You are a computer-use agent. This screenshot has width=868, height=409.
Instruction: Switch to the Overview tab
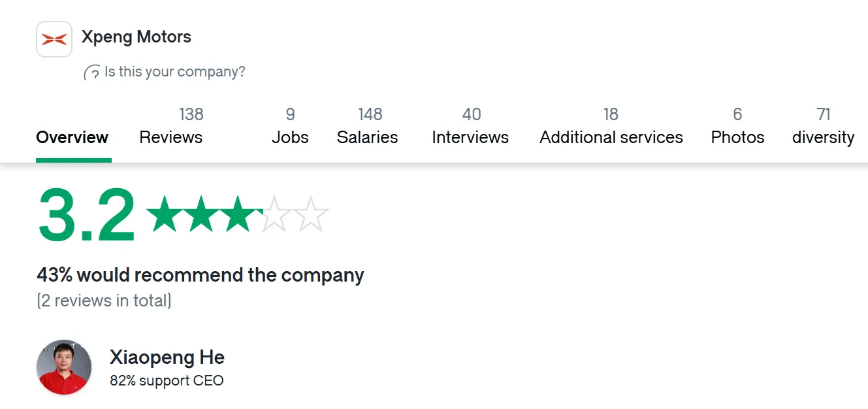tap(72, 137)
